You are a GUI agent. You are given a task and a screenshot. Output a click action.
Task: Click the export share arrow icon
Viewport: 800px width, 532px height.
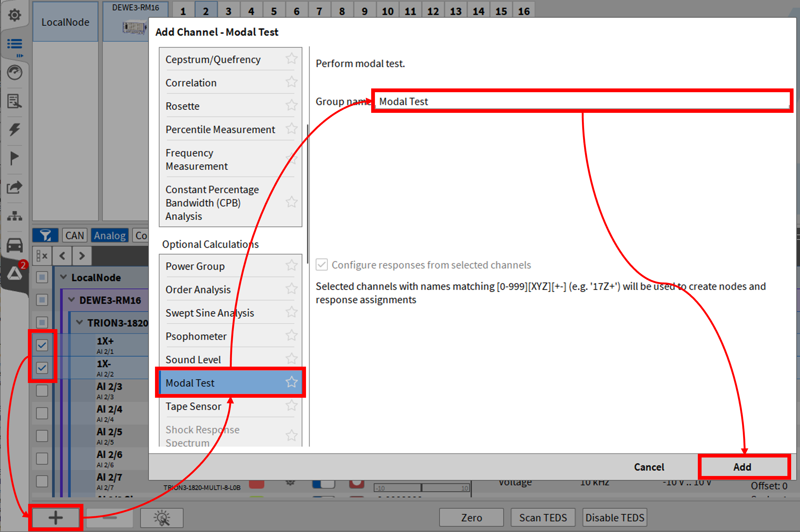tap(14, 187)
